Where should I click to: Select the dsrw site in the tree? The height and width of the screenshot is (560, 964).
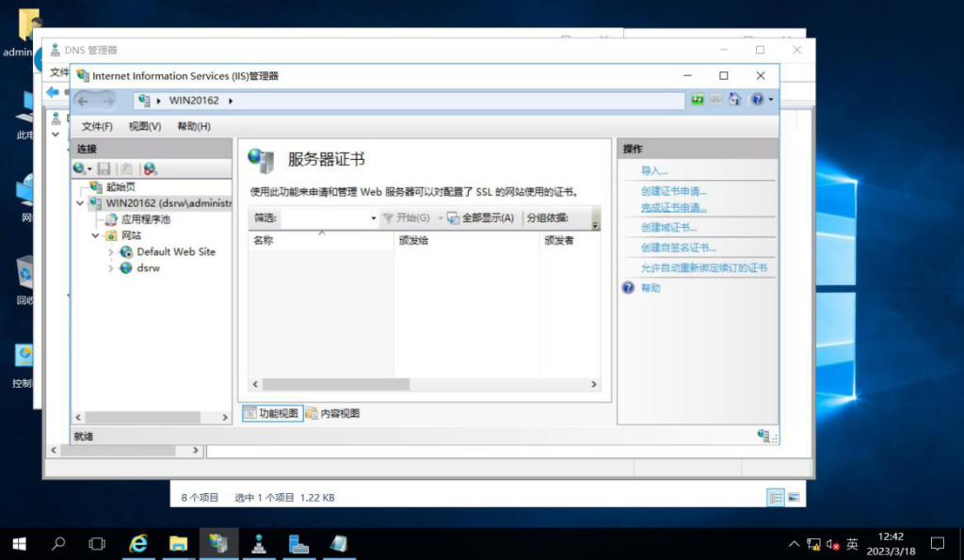click(148, 268)
